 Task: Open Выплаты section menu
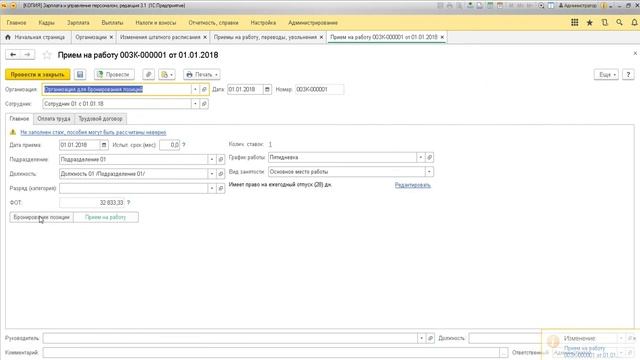point(112,23)
